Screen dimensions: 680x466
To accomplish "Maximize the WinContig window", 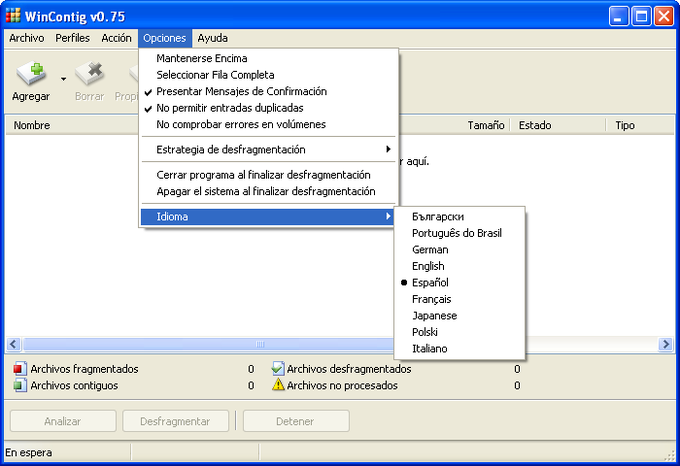I will pos(641,16).
